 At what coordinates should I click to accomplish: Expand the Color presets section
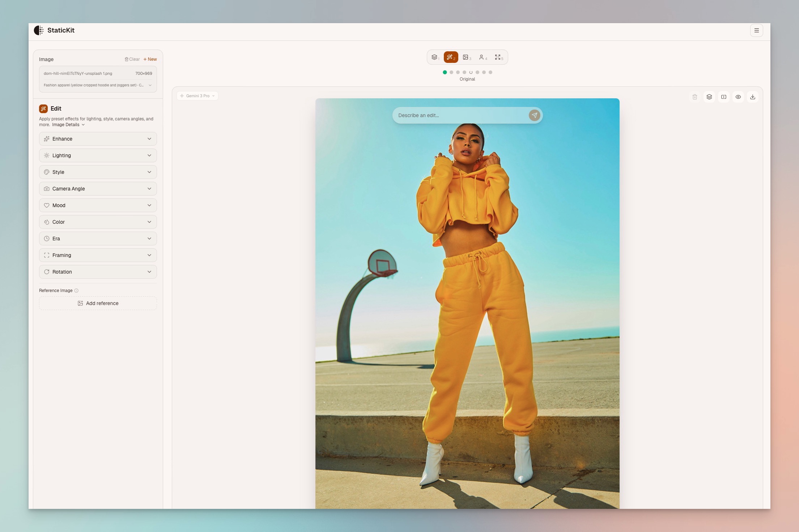click(98, 222)
